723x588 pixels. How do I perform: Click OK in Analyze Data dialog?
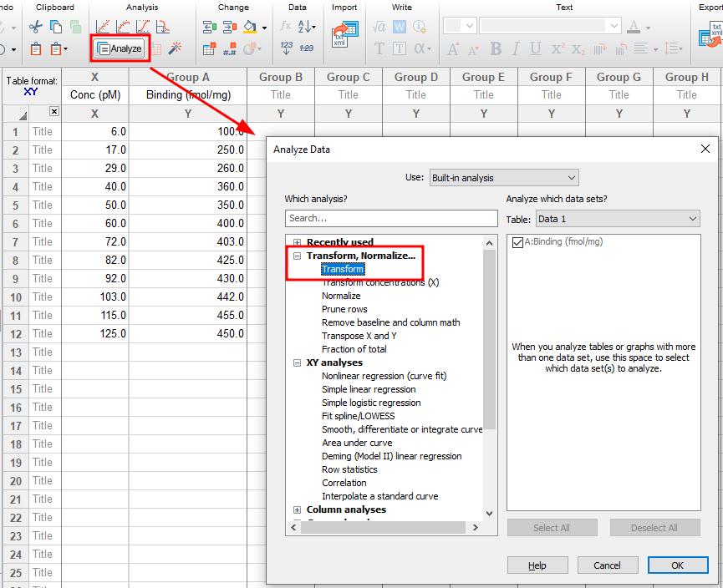(677, 565)
